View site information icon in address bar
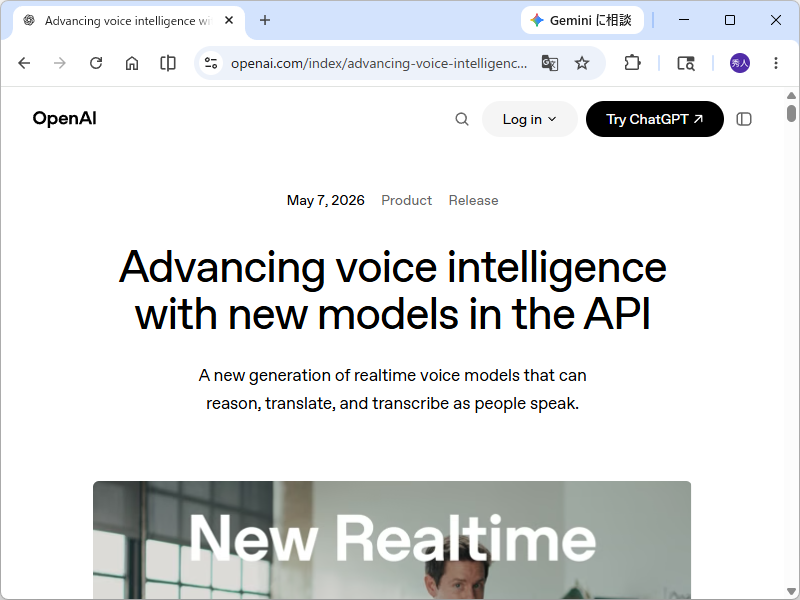Viewport: 800px width, 600px height. (211, 63)
